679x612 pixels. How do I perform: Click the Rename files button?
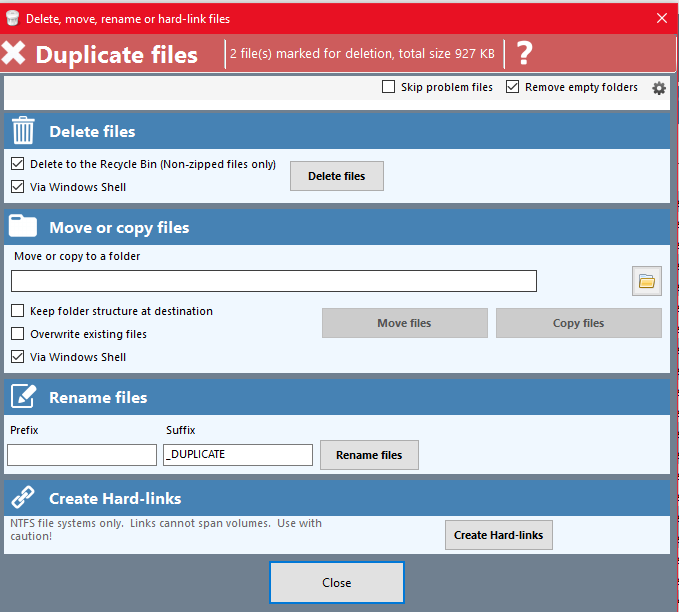tap(369, 455)
